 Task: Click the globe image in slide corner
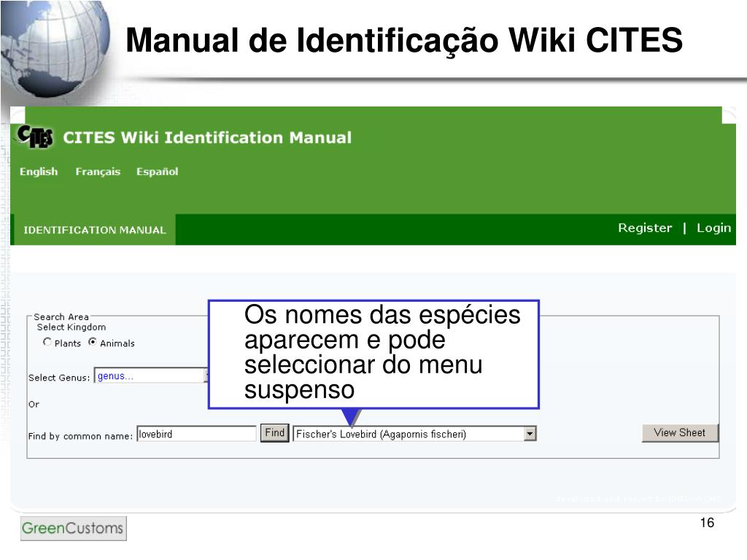[55, 49]
